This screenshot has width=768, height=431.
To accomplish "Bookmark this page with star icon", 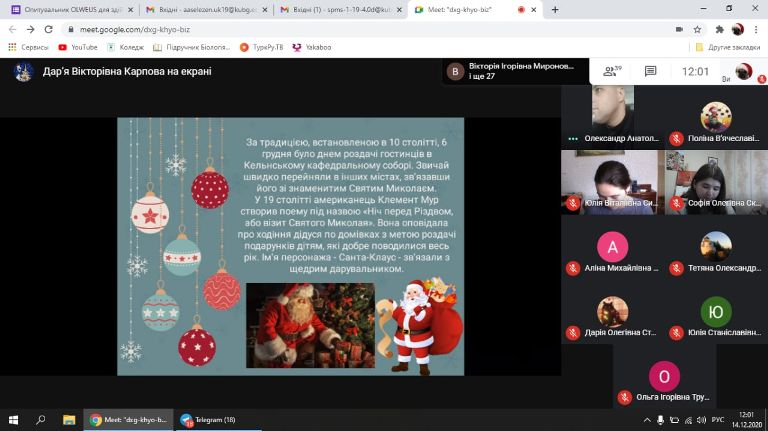I will click(x=697, y=29).
